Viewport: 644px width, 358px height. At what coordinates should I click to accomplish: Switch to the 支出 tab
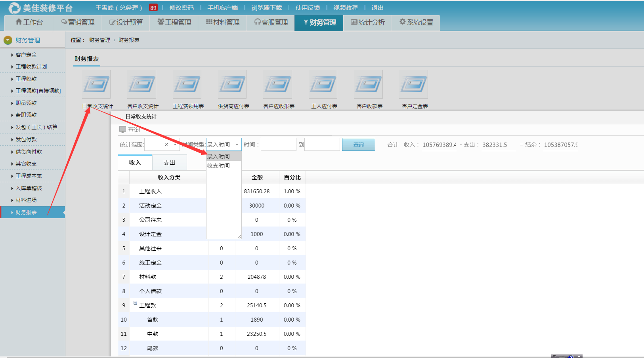click(x=170, y=162)
